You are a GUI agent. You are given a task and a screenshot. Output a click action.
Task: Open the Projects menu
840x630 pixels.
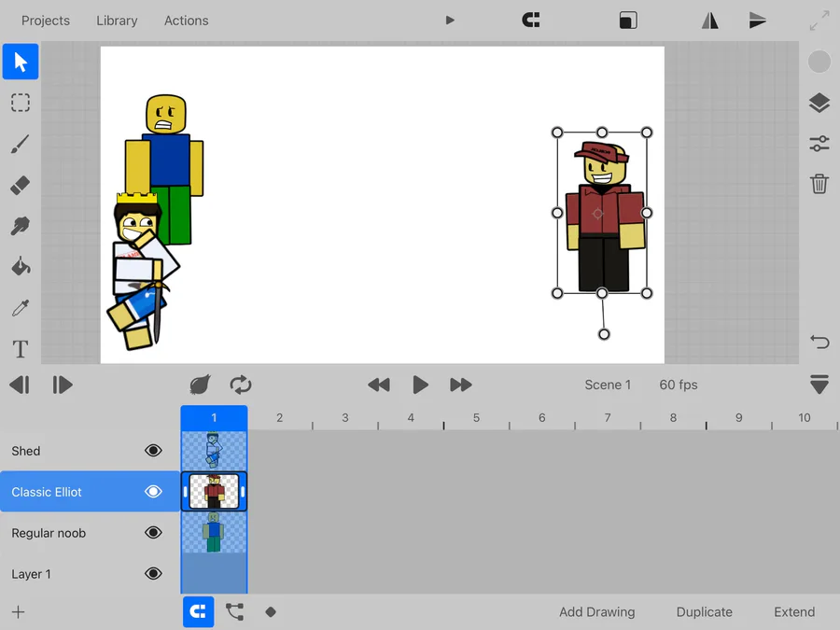46,21
